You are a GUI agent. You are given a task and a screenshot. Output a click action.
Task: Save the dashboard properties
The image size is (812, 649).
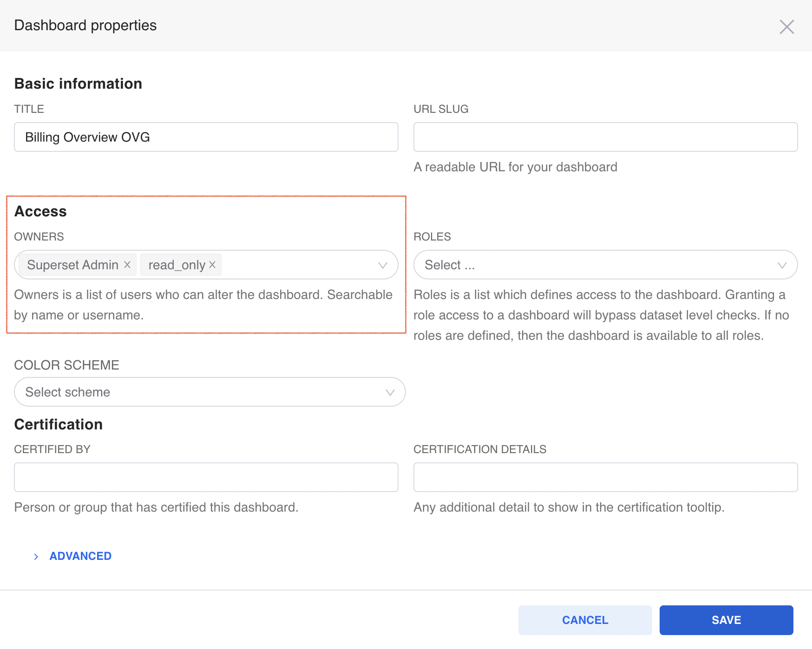[x=726, y=620]
